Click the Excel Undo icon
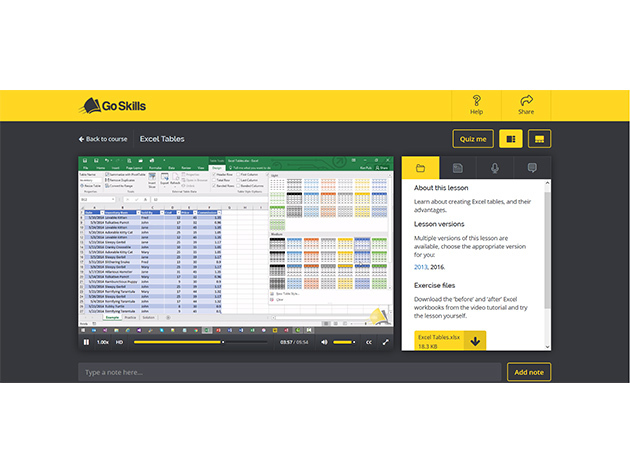 (x=107, y=161)
